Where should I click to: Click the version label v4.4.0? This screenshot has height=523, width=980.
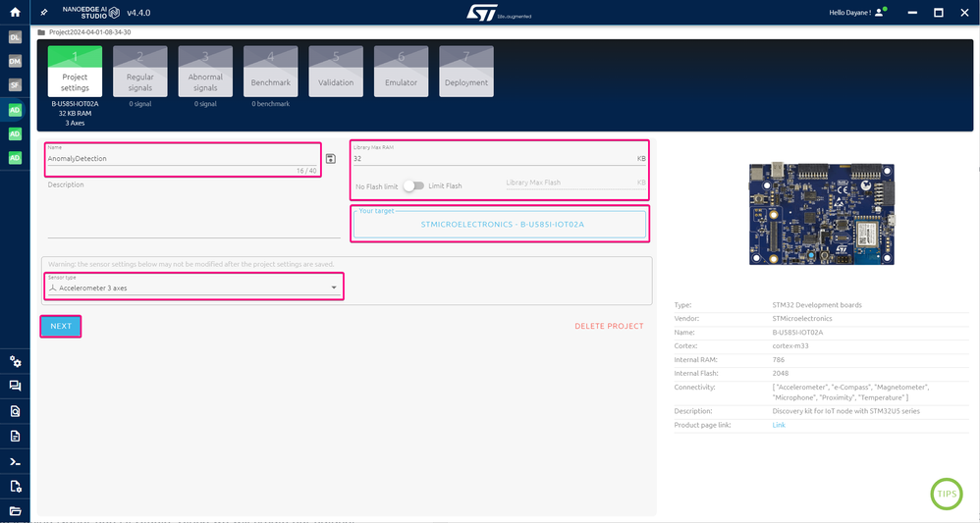(138, 13)
